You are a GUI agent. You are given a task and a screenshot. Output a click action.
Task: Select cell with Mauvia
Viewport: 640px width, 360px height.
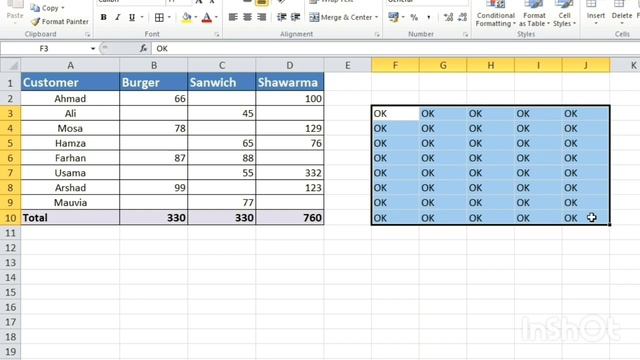pos(70,202)
